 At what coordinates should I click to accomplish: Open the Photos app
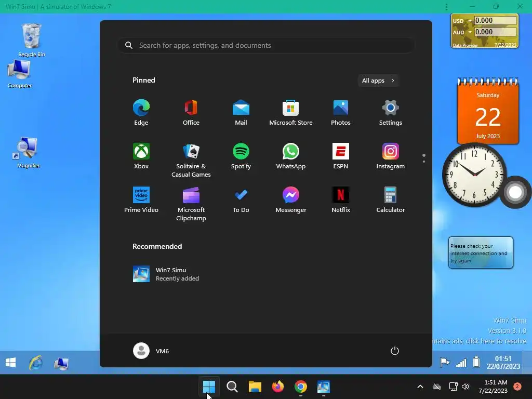coord(341,113)
